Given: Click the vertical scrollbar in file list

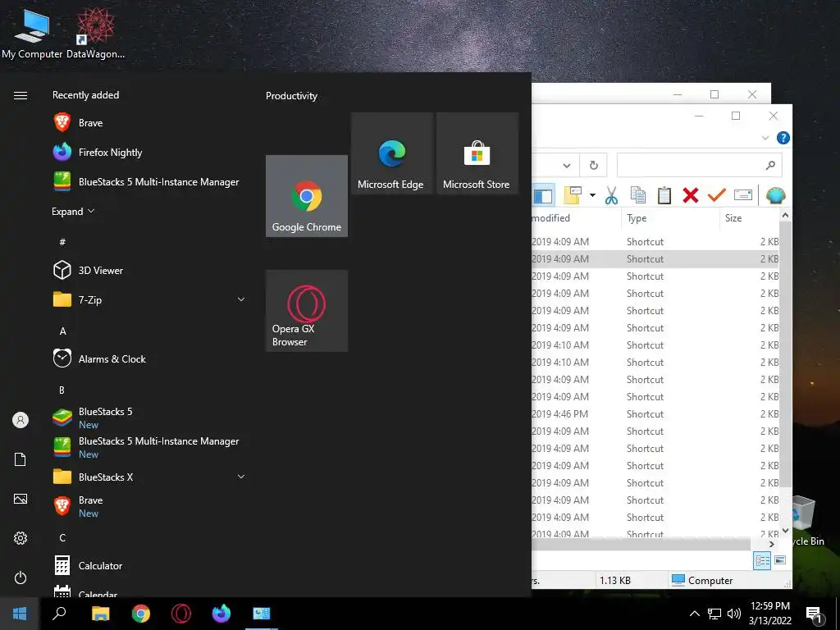Looking at the screenshot, I should [x=785, y=354].
